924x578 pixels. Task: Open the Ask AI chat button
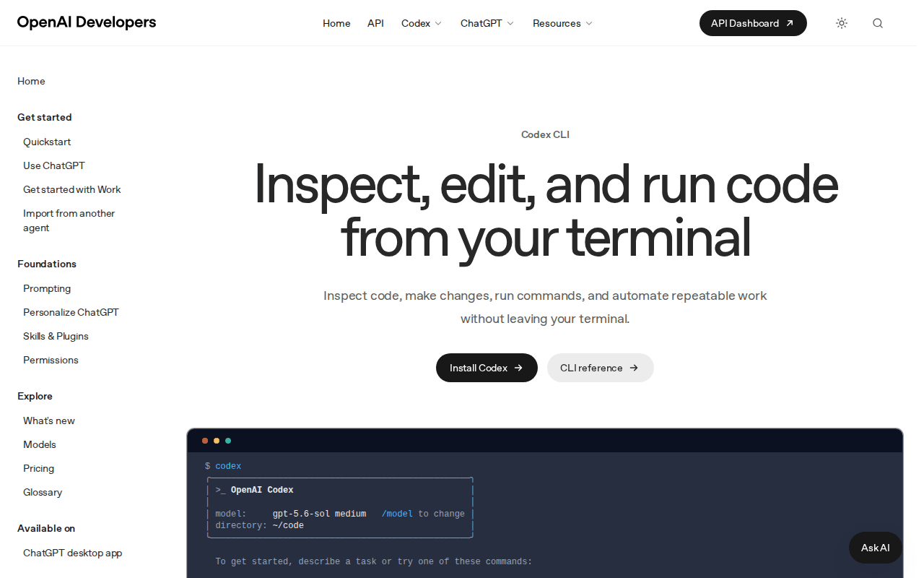coord(876,548)
